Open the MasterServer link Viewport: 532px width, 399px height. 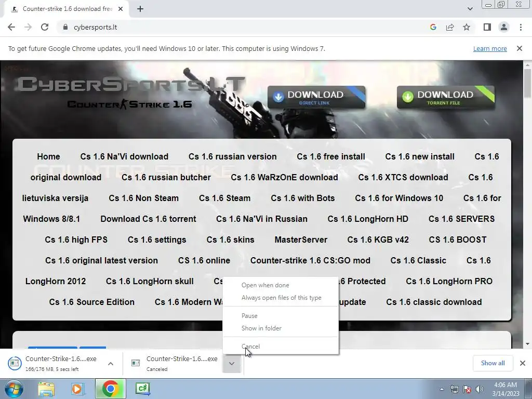click(301, 240)
